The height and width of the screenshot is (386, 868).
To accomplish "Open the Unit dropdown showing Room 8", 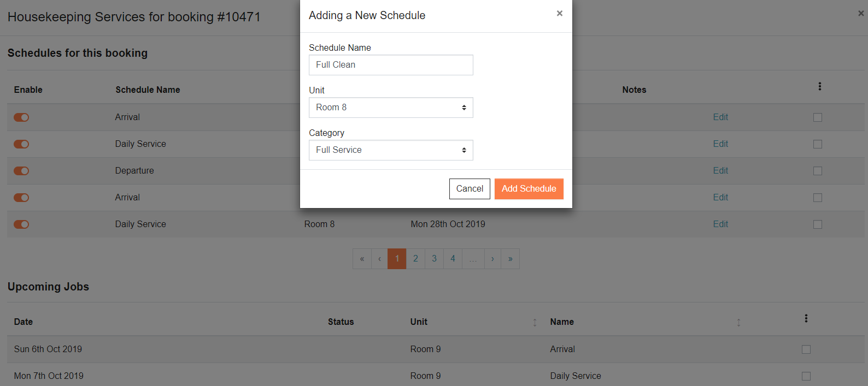I will coord(391,108).
